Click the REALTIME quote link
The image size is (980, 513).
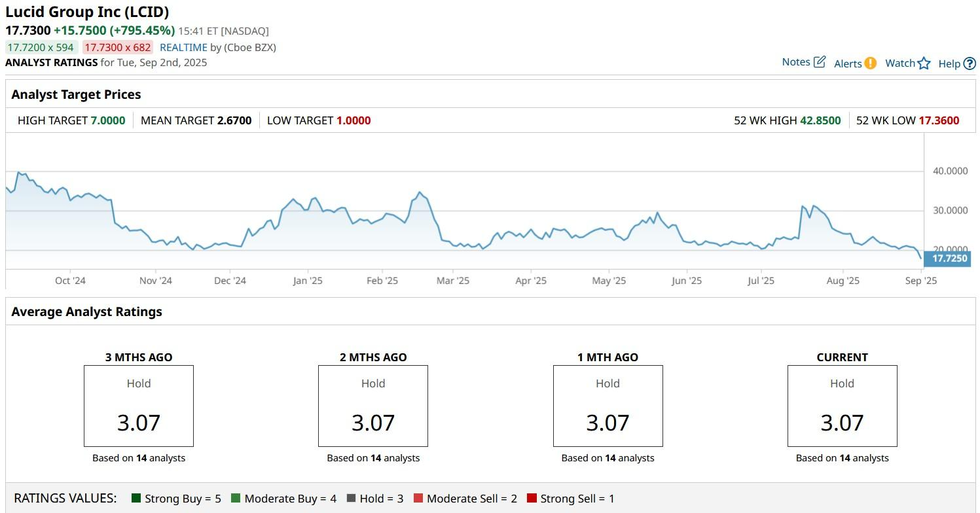pos(183,47)
